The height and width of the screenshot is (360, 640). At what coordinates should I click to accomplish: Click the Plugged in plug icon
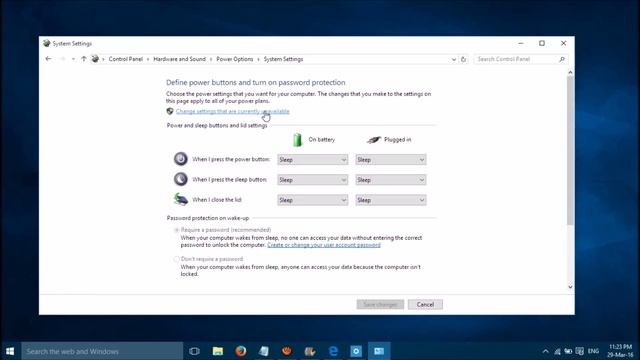pyautogui.click(x=373, y=140)
